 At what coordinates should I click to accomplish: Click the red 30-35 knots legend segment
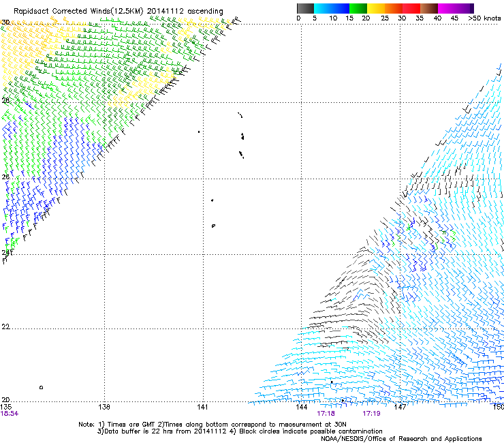[411, 8]
